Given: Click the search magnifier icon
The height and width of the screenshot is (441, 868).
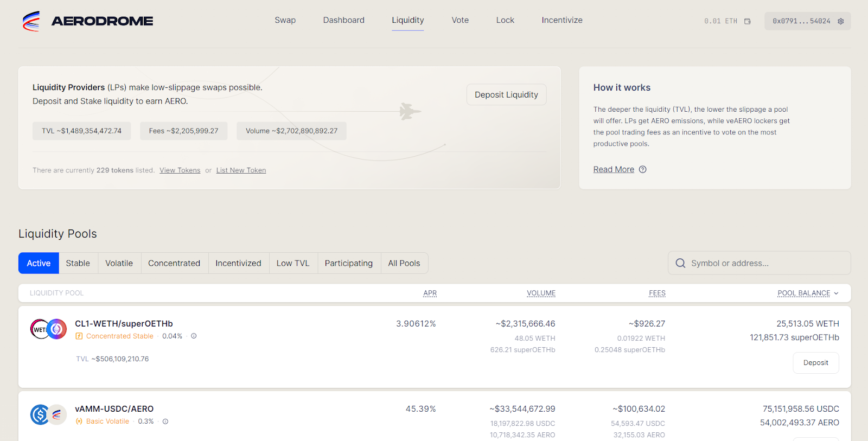Looking at the screenshot, I should tap(680, 263).
